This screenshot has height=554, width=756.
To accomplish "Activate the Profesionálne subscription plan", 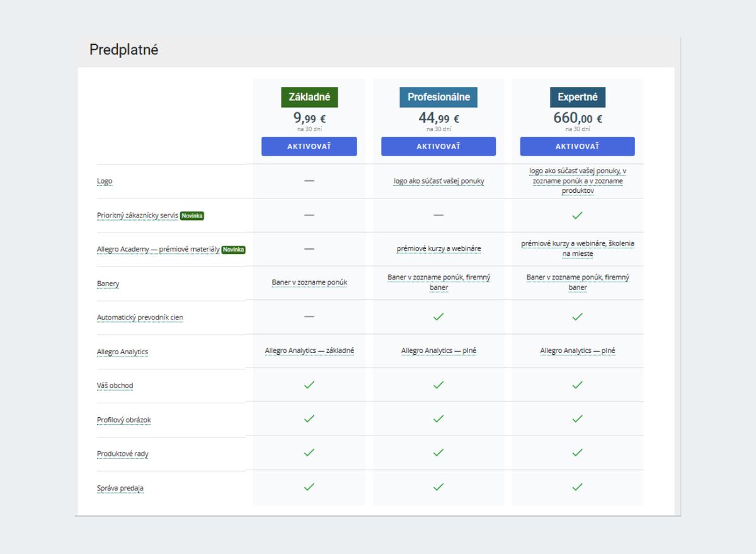I will [438, 146].
